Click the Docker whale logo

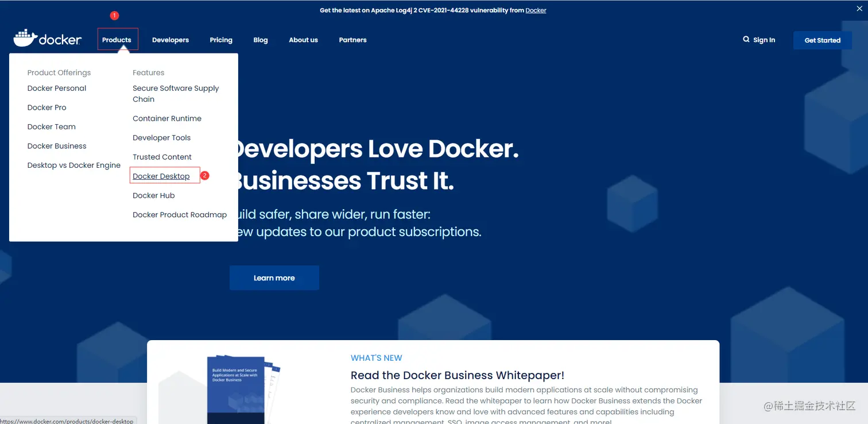[x=48, y=39]
